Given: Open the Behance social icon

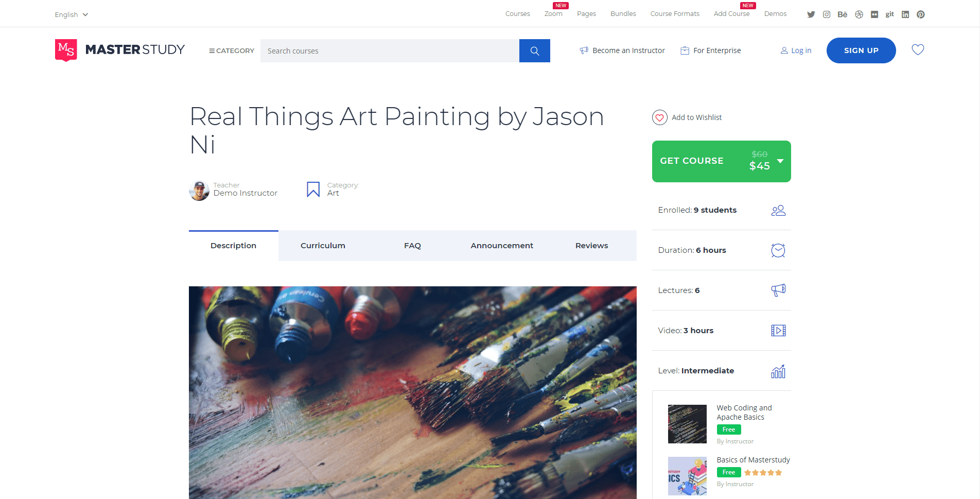Looking at the screenshot, I should [x=843, y=14].
